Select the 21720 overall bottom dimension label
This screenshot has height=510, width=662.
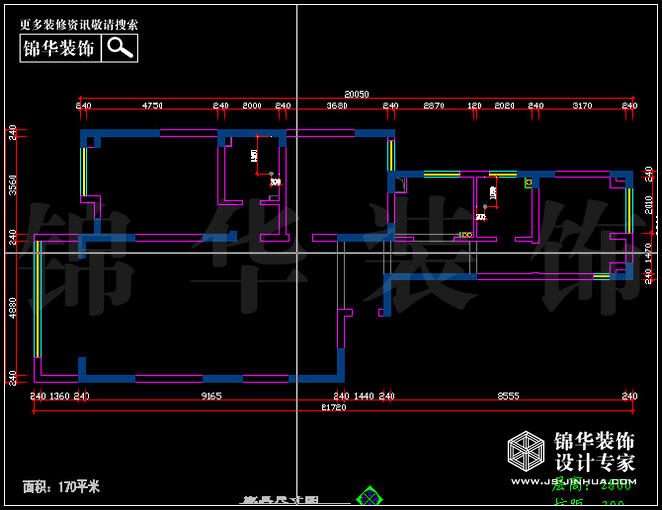pos(333,409)
